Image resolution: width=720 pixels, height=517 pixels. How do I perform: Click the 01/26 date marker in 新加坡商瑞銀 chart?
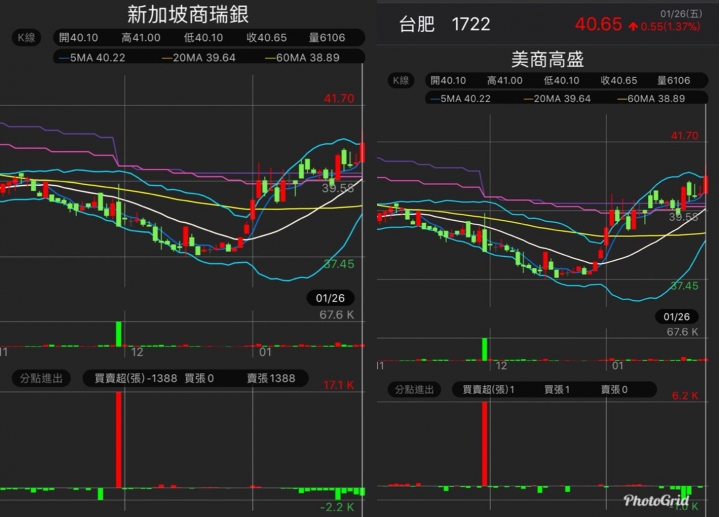(330, 298)
